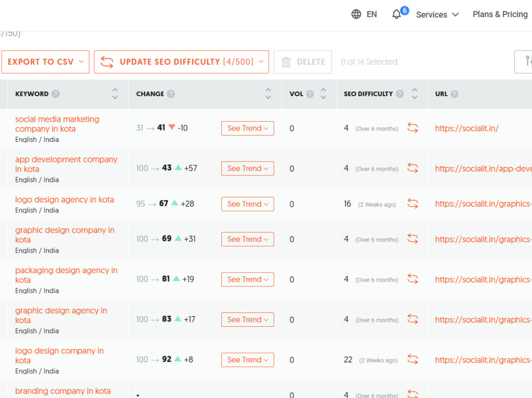Expand See Trend for graphic design agency row
532x398 pixels.
[248, 320]
